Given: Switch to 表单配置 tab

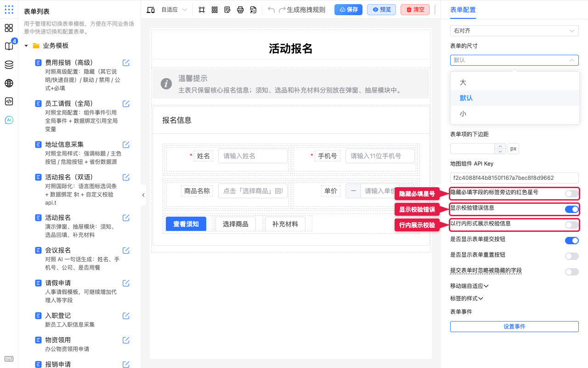Looking at the screenshot, I should (463, 10).
